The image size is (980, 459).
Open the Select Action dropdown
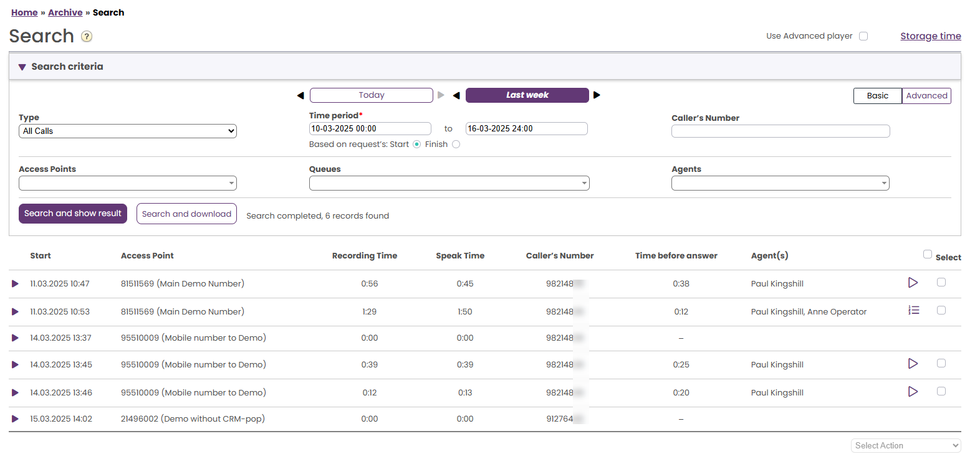point(905,446)
